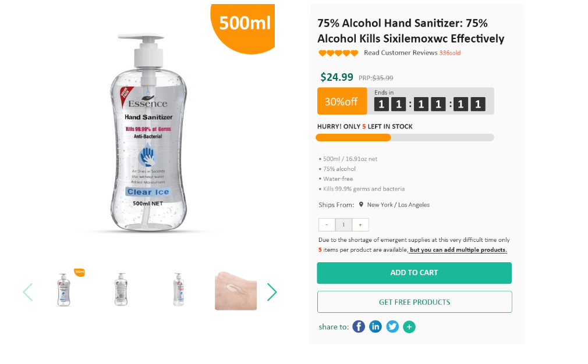The image size is (588, 364).
Task: Open more share options plus icon
Action: 409,327
